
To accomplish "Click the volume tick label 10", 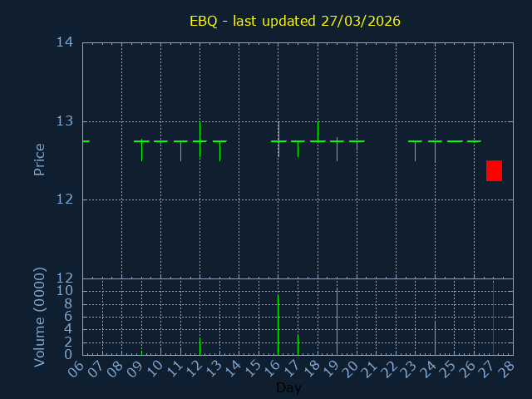I will (64, 291).
